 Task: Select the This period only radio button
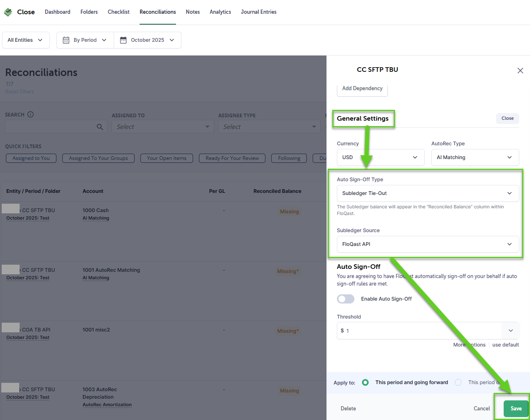(458, 382)
